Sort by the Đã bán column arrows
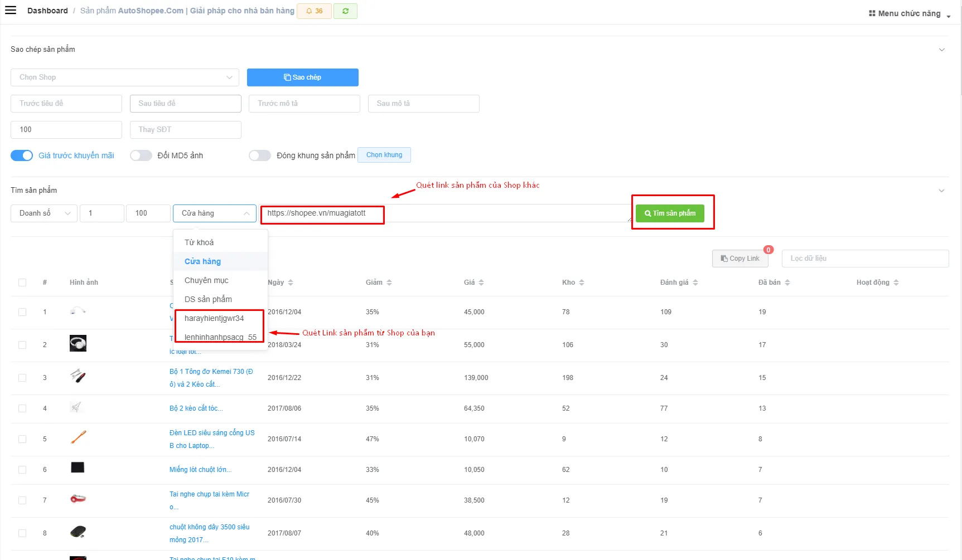Screen dimensions: 962x560 click(x=787, y=283)
